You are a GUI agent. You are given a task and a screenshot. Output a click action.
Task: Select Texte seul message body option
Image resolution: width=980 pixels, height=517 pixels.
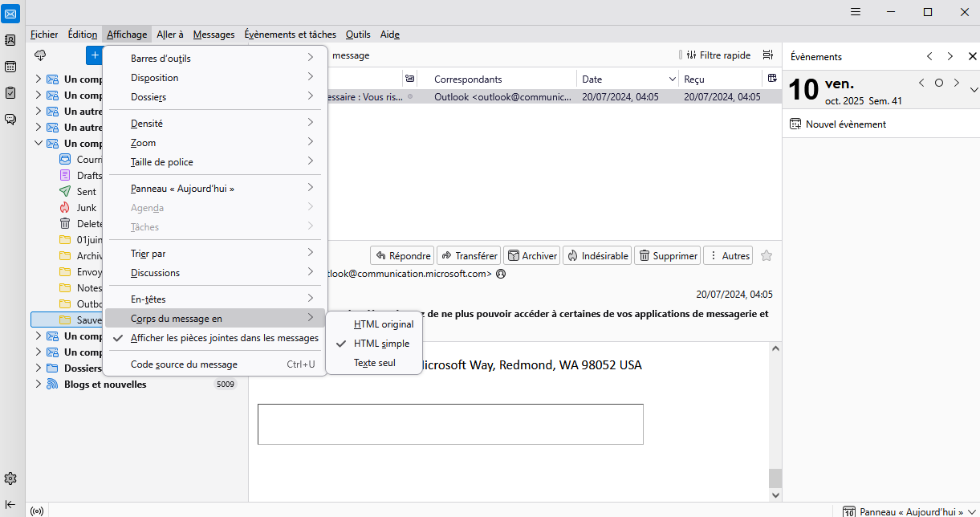(374, 363)
